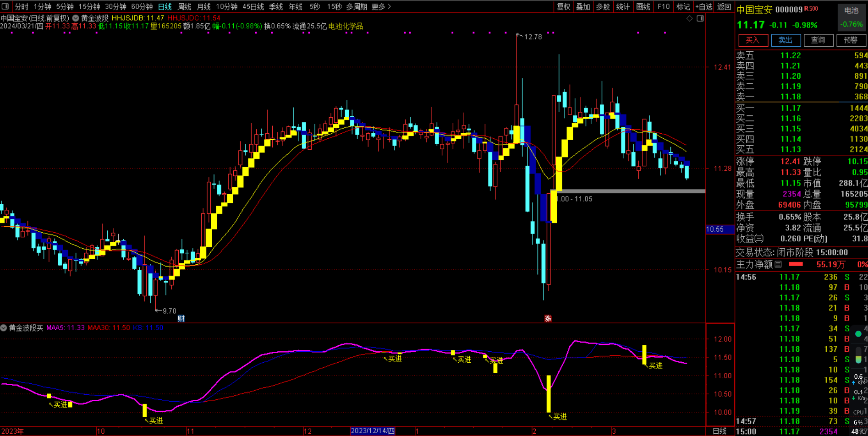Select the 10分钟 period tab

[227, 6]
